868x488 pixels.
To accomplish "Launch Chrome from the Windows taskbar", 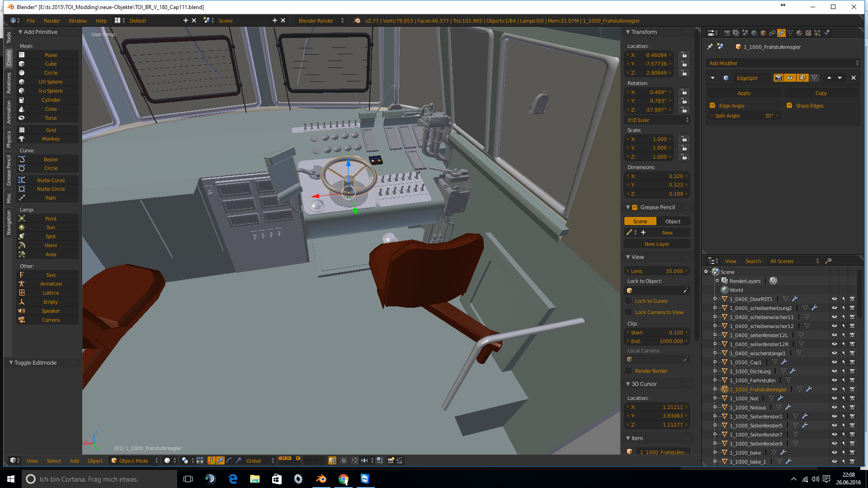I will (344, 479).
